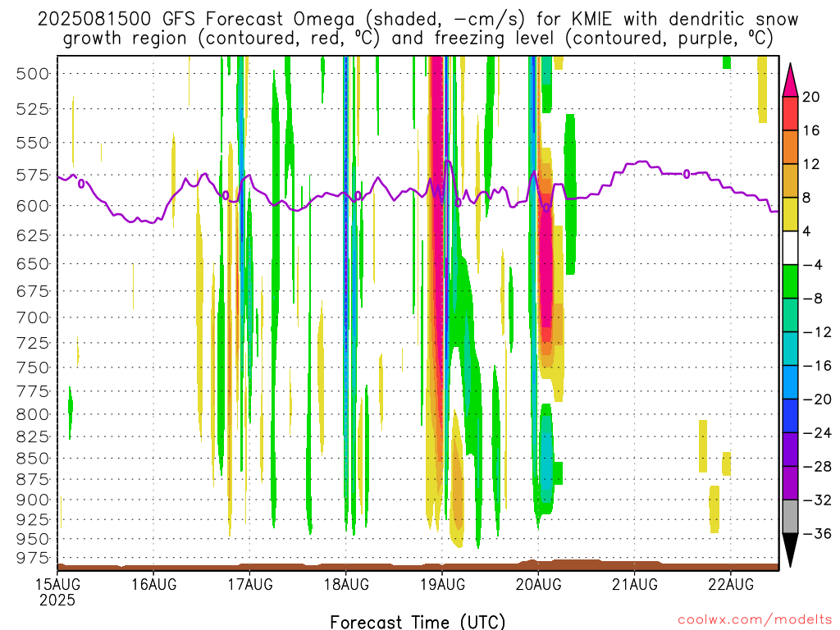Click the 15AUG date axis label
The image size is (840, 630).
click(x=58, y=584)
